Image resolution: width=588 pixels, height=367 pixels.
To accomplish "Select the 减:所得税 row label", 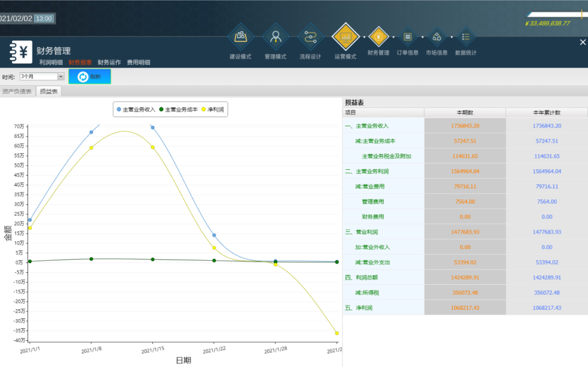I will click(367, 293).
